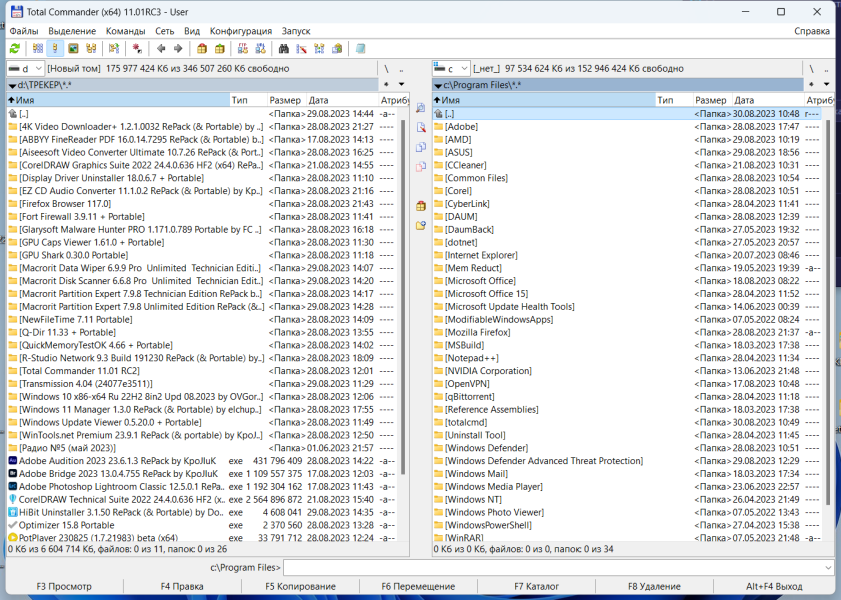Viewport: 841px width, 600px height.
Task: Open the Multi-Rename tool icon
Action: (x=301, y=49)
